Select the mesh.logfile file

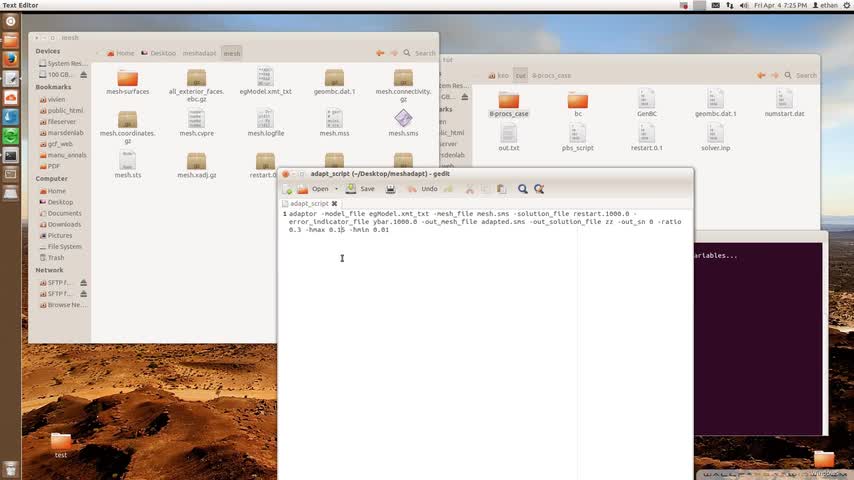pyautogui.click(x=265, y=123)
